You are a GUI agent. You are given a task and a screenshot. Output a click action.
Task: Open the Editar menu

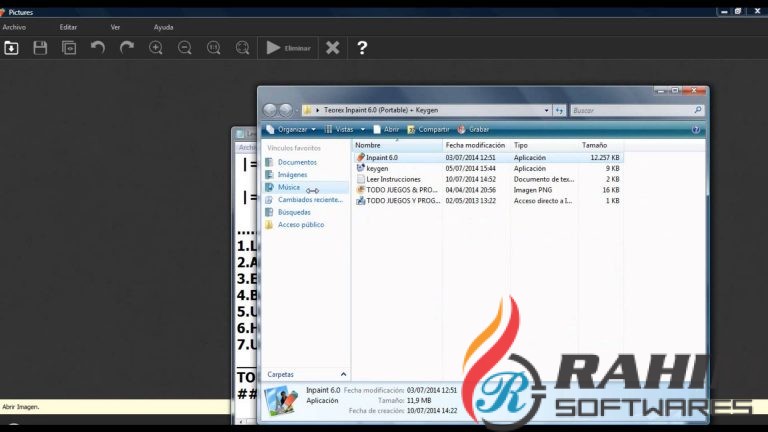pyautogui.click(x=68, y=27)
